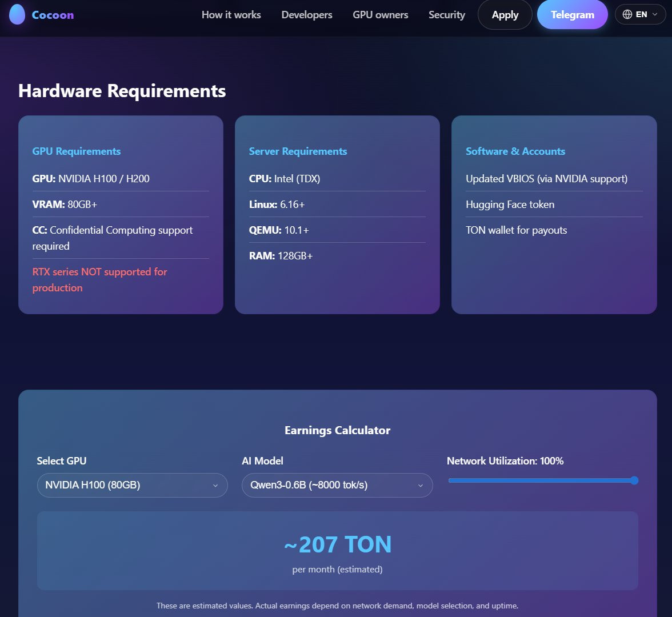Open the GPU owners nav item

click(x=380, y=15)
